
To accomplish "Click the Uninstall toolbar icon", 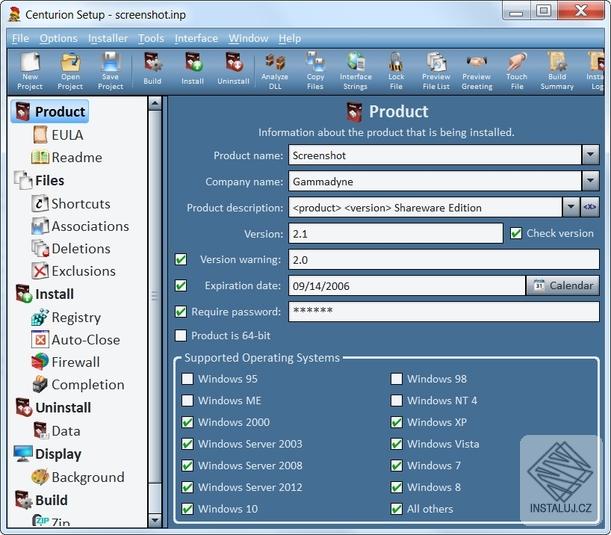I will point(233,69).
